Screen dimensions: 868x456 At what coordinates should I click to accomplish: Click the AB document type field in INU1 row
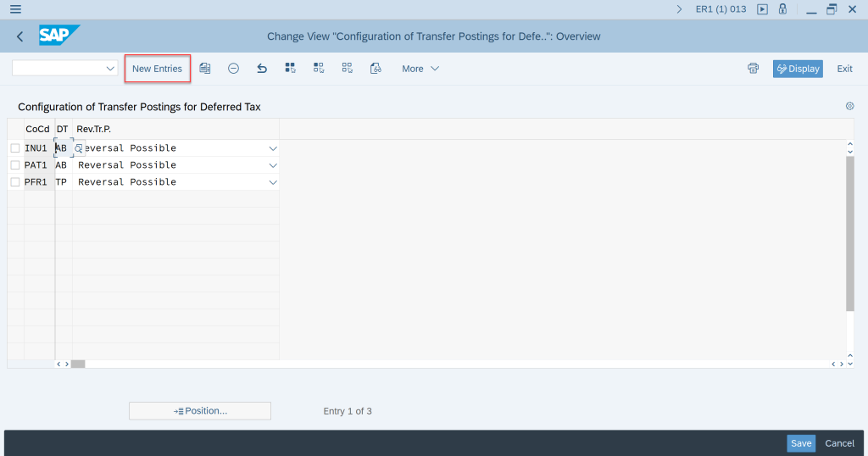[x=63, y=148]
